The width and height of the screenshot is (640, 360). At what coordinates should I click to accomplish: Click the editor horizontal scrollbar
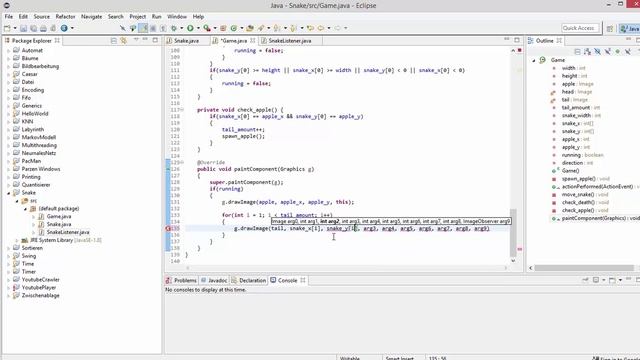click(x=347, y=268)
